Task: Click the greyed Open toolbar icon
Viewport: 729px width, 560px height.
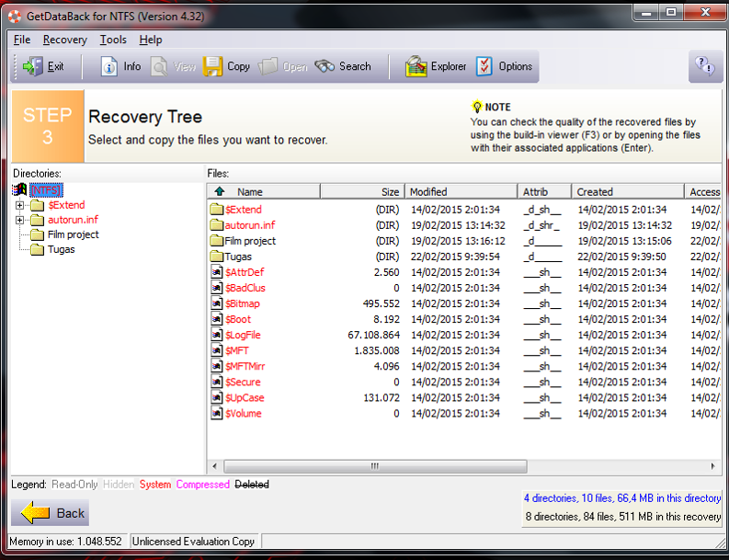Action: [268, 66]
